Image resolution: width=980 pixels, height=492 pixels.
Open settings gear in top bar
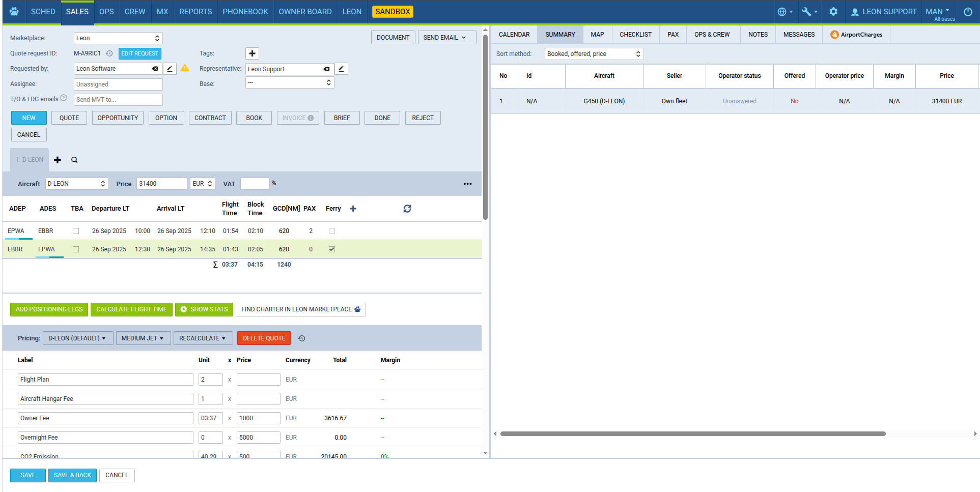coord(833,11)
